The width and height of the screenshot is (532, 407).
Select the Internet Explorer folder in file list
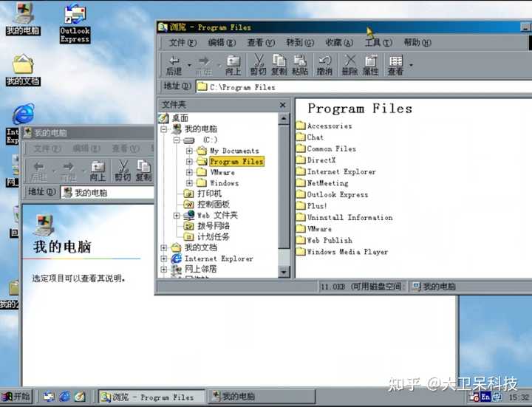click(x=336, y=171)
